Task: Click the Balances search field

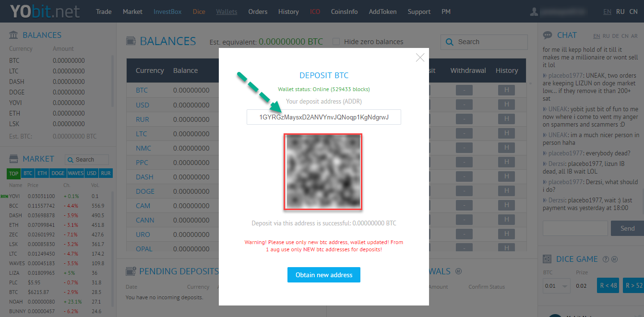Action: point(484,42)
